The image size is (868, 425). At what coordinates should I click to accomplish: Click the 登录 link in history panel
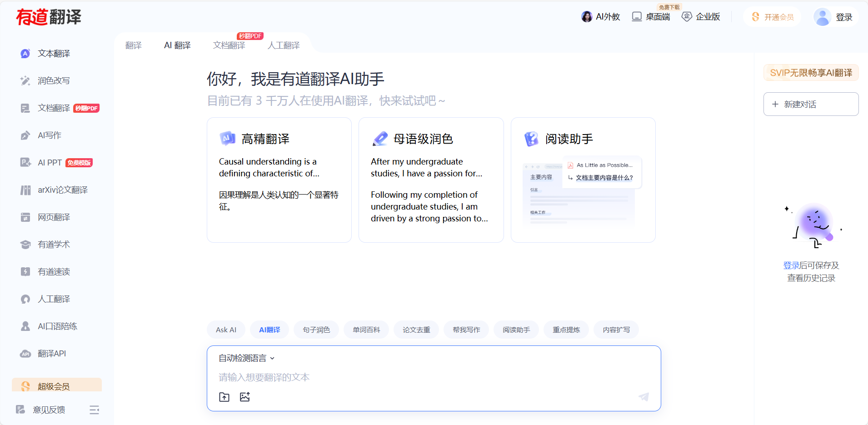click(x=791, y=265)
